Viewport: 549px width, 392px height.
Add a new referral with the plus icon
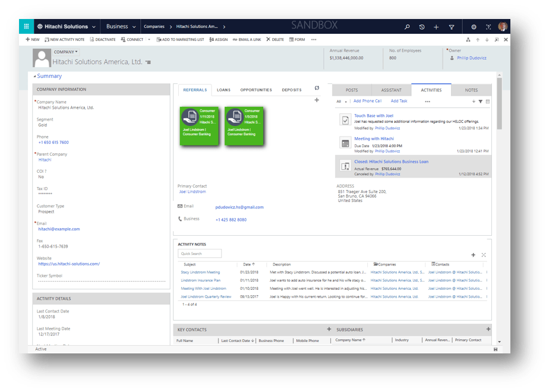[x=317, y=100]
